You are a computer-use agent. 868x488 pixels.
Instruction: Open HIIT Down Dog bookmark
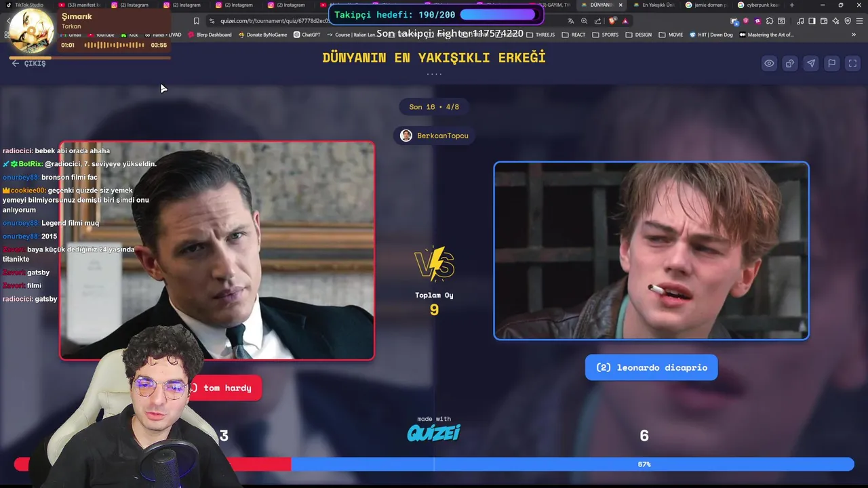click(x=711, y=35)
